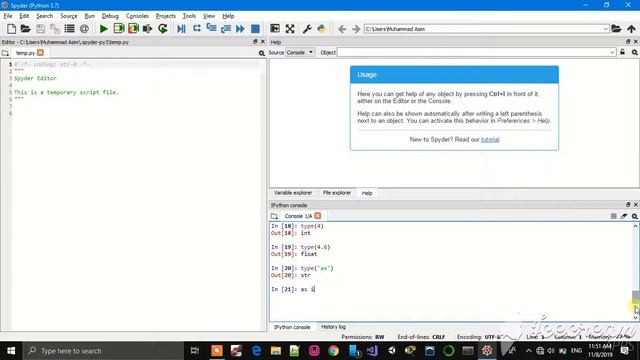Continue execution until the next breakpoint
This screenshot has height=360, width=640.
tap(240, 29)
